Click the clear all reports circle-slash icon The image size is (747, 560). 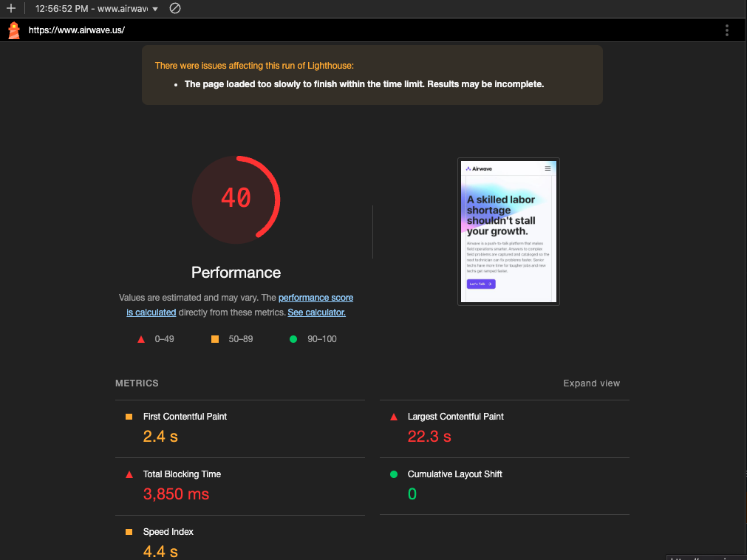pos(175,8)
